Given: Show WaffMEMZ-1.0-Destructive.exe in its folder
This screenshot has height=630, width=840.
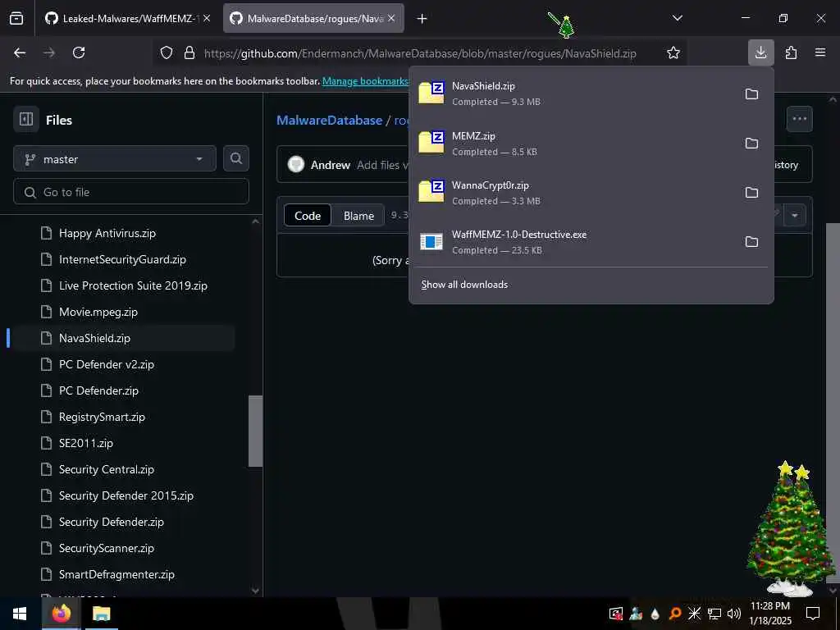Looking at the screenshot, I should tap(751, 242).
